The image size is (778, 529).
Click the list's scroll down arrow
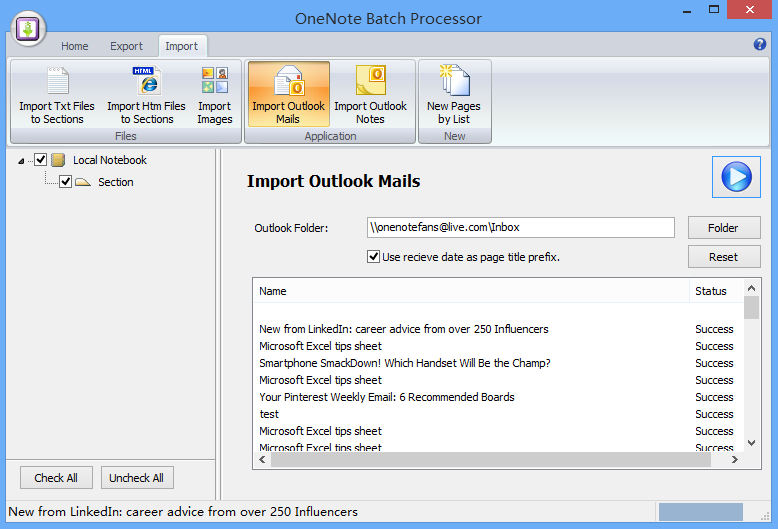click(x=751, y=443)
